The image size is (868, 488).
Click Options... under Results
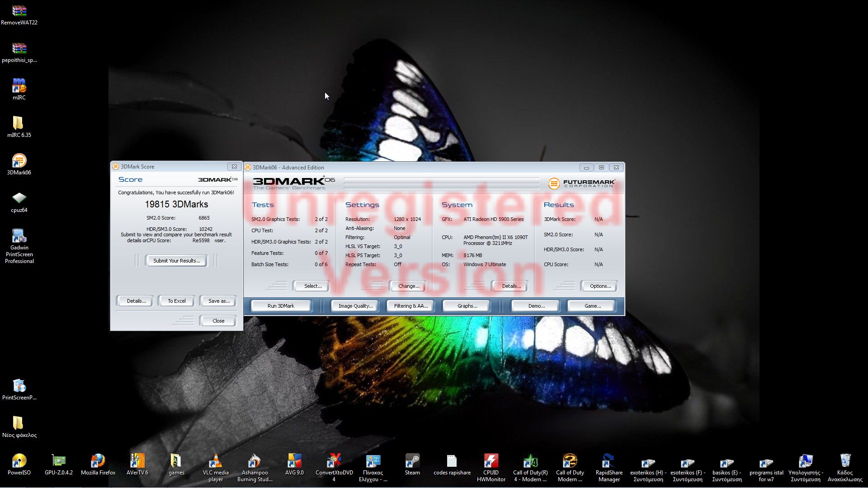[x=600, y=286]
